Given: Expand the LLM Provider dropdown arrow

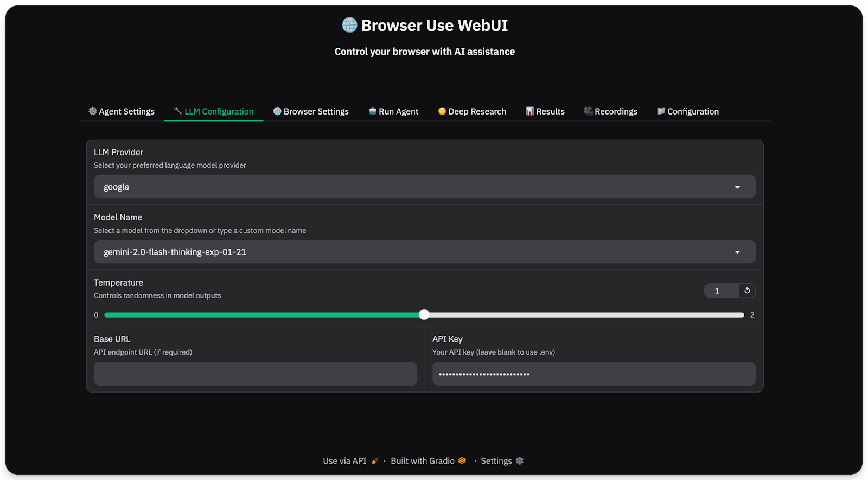Looking at the screenshot, I should tap(737, 187).
